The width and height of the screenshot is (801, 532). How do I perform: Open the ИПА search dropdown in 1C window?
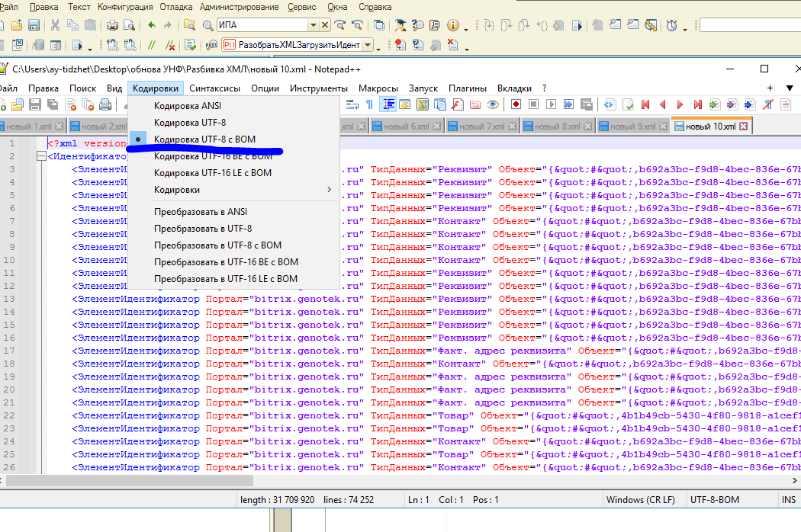pos(313,25)
